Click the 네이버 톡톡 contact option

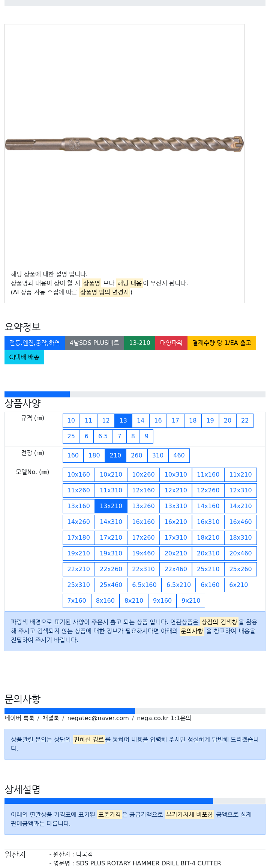pos(19,718)
